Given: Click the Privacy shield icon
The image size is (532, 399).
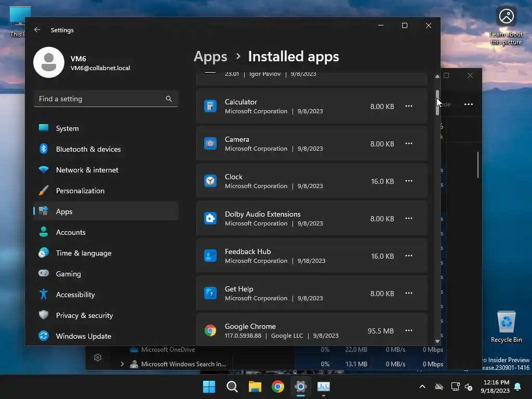Looking at the screenshot, I should pyautogui.click(x=44, y=314).
